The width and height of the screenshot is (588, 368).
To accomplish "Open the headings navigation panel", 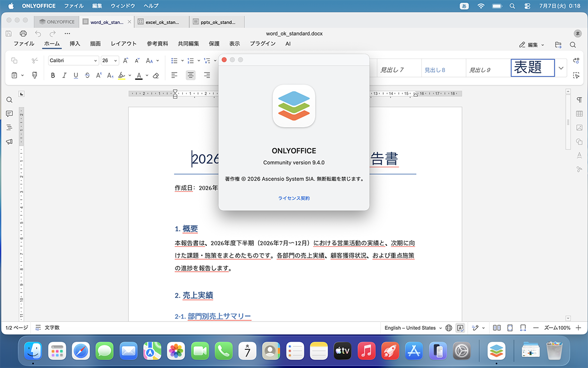I will tap(9, 128).
